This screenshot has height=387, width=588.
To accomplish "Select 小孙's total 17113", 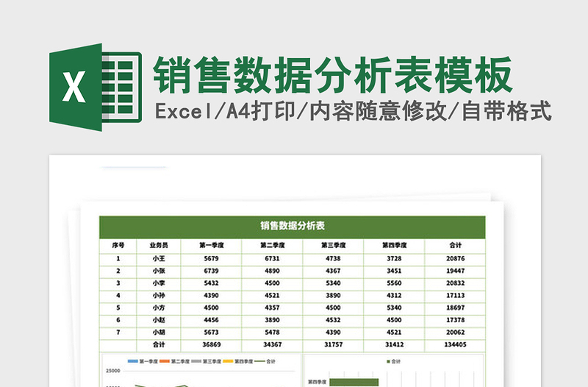I will click(x=456, y=296).
